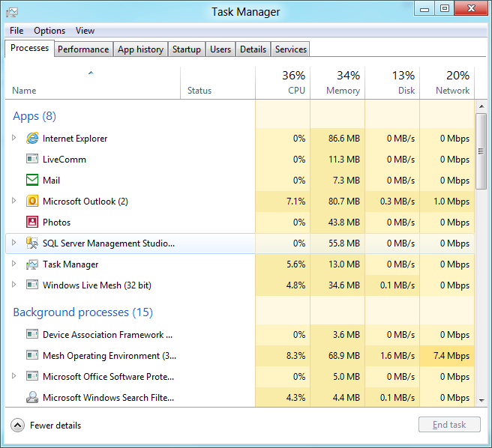Click the scrollbar down arrow

[x=481, y=400]
